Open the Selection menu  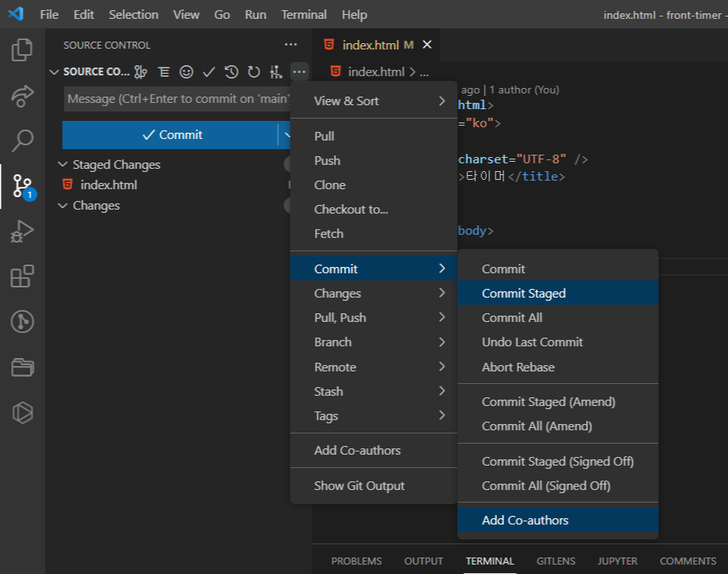pyautogui.click(x=134, y=14)
